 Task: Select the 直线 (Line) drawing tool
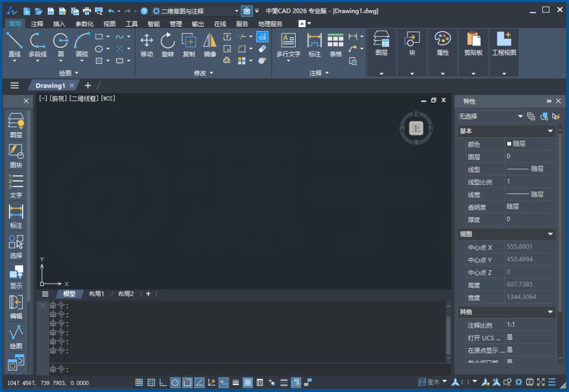tap(14, 44)
